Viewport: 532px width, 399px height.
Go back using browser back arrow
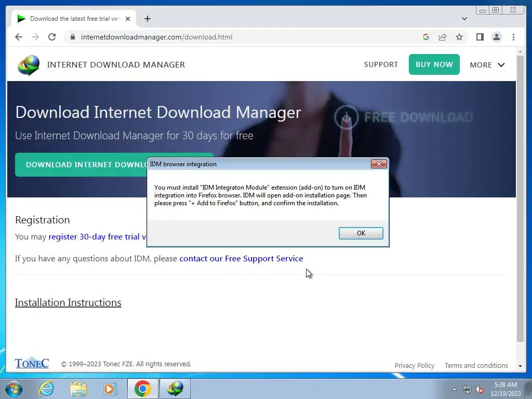coord(19,37)
